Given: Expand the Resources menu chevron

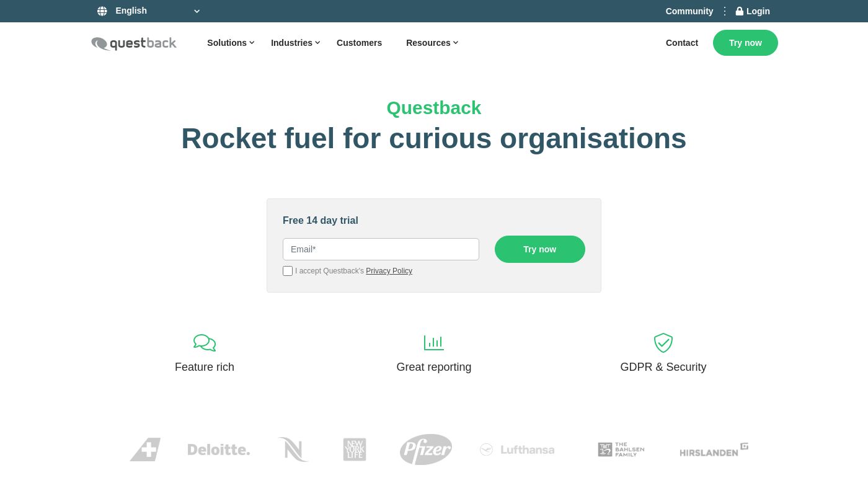Looking at the screenshot, I should click(456, 43).
